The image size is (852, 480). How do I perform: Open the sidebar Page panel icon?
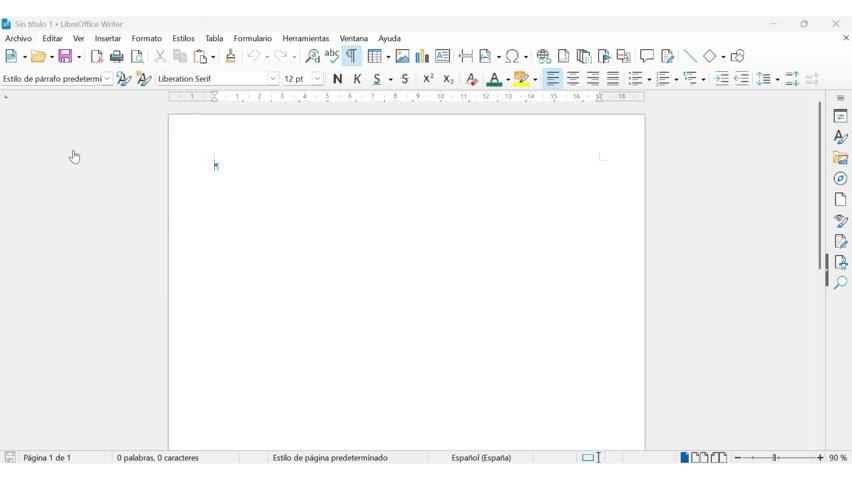click(840, 200)
